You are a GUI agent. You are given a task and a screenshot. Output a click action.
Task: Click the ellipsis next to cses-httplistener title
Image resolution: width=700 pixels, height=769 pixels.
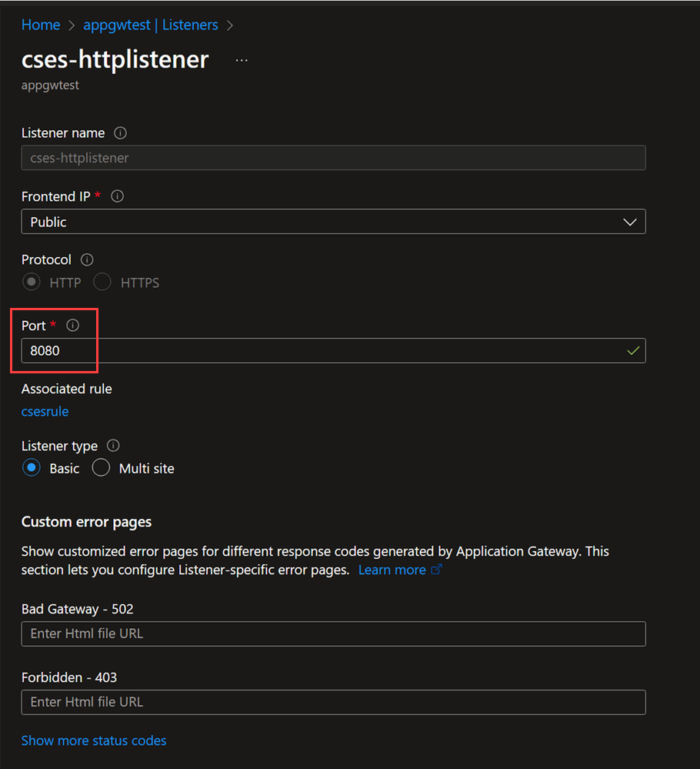point(241,59)
